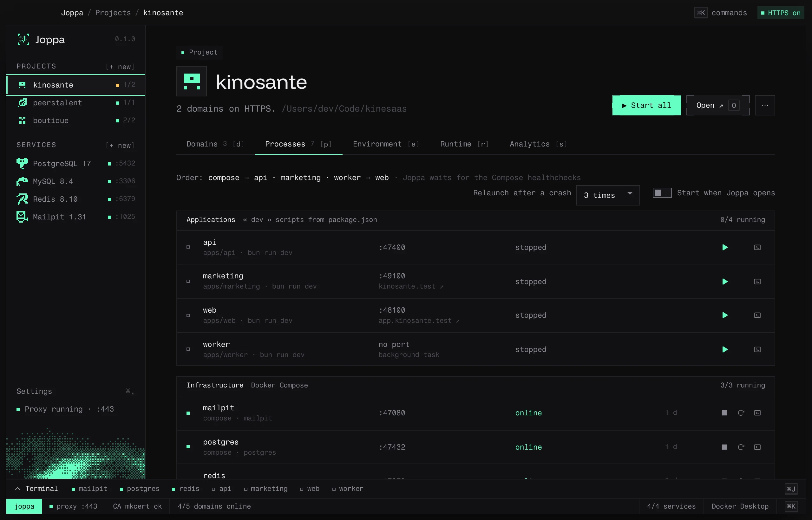
Task: Click the ⌘J terminal shortcut badge
Action: [x=791, y=489]
